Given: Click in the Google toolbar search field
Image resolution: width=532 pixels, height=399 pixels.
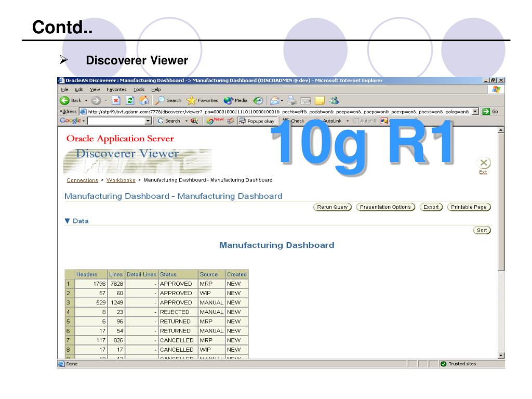Looking at the screenshot, I should [116, 121].
